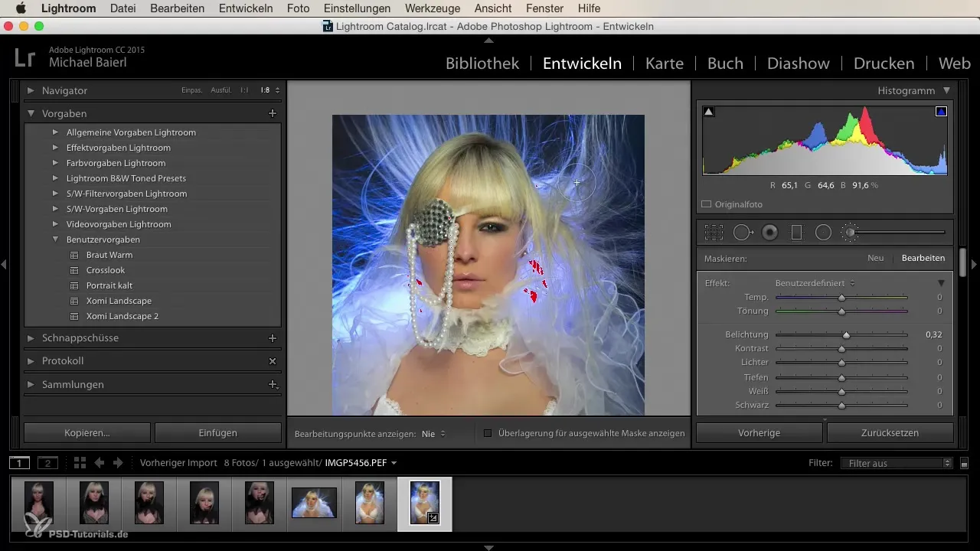Open the Entwickeln menu
Viewport: 980px width, 551px height.
point(246,8)
